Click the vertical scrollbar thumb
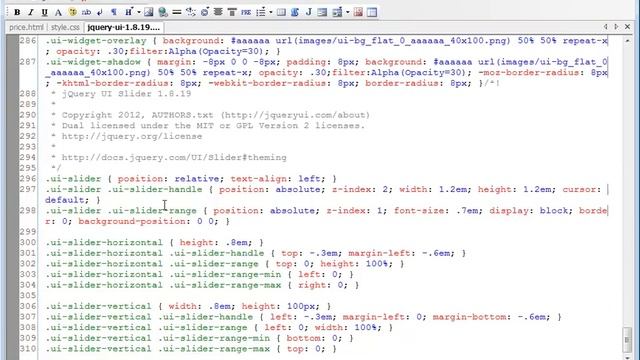640x360 pixels. click(627, 340)
